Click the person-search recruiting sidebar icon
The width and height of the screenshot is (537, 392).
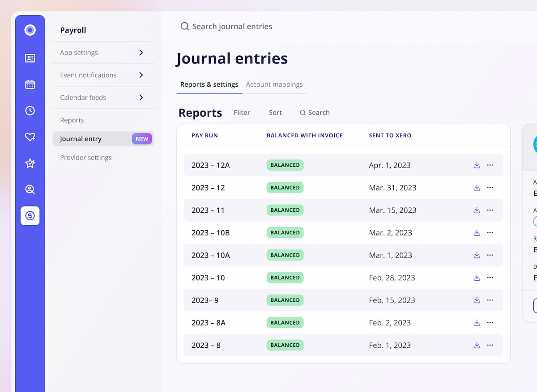(x=30, y=190)
